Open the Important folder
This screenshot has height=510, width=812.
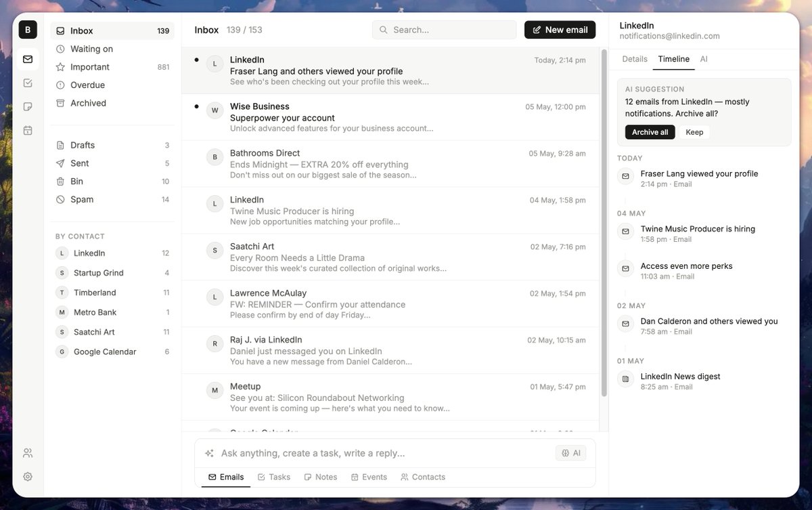[x=112, y=67]
